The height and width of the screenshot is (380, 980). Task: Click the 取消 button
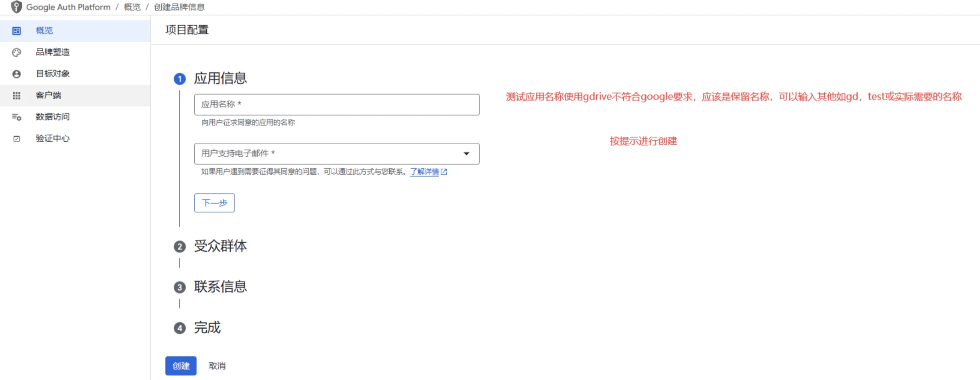[217, 366]
